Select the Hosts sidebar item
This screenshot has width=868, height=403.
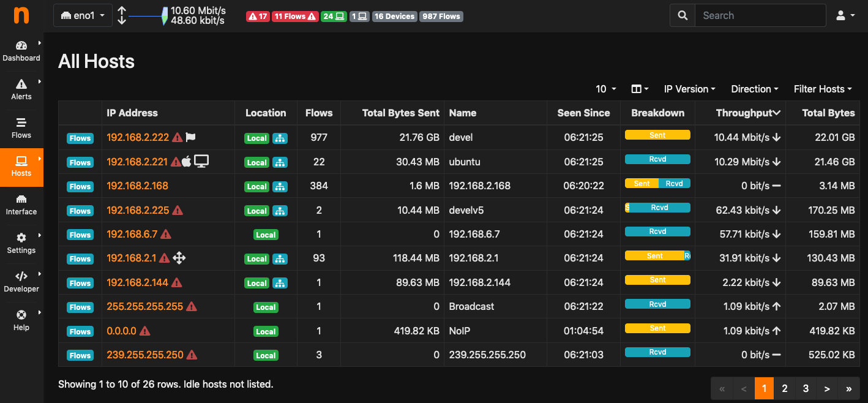pyautogui.click(x=21, y=167)
